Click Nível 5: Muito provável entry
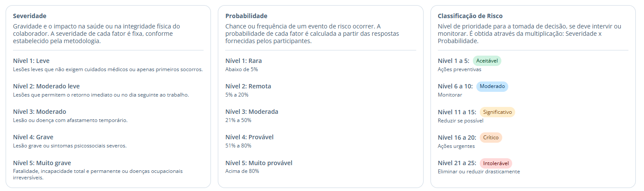This screenshot has width=644, height=191. point(259,163)
